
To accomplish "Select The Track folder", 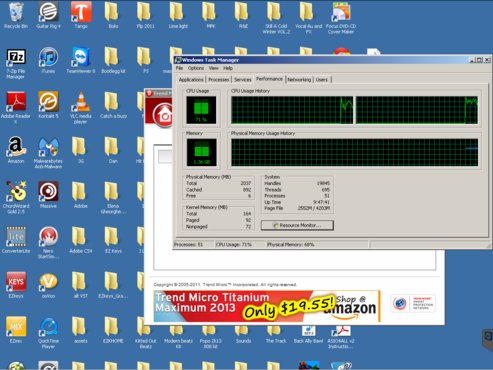I will (x=276, y=334).
